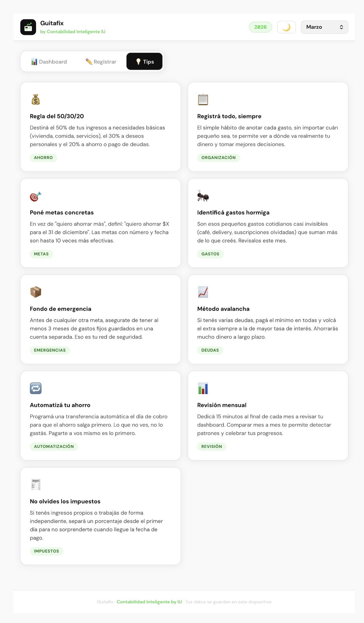
Task: Click the bar chart Revisión mensual icon
Action: [203, 388]
